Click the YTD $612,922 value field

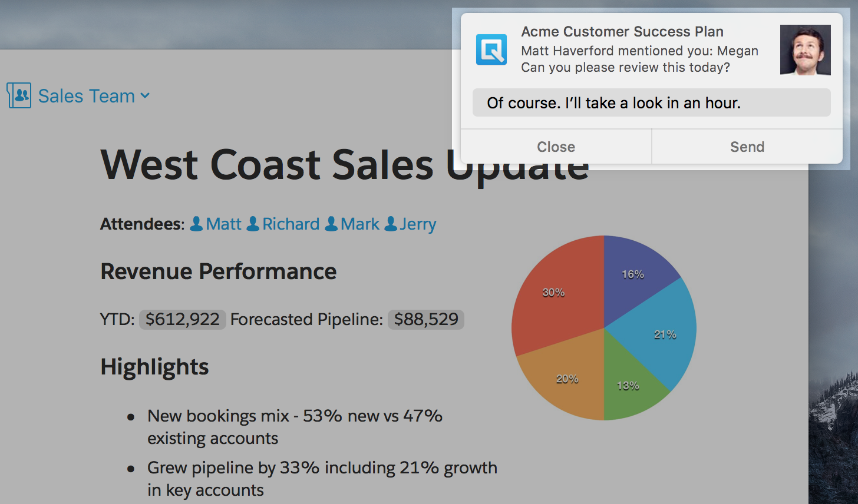click(183, 320)
